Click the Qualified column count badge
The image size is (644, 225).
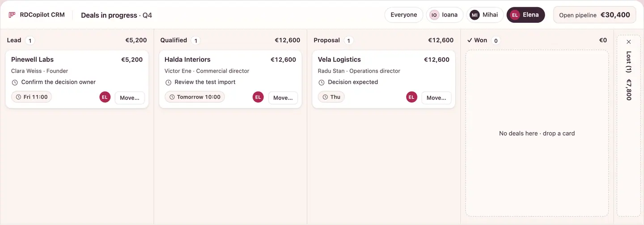tap(196, 41)
